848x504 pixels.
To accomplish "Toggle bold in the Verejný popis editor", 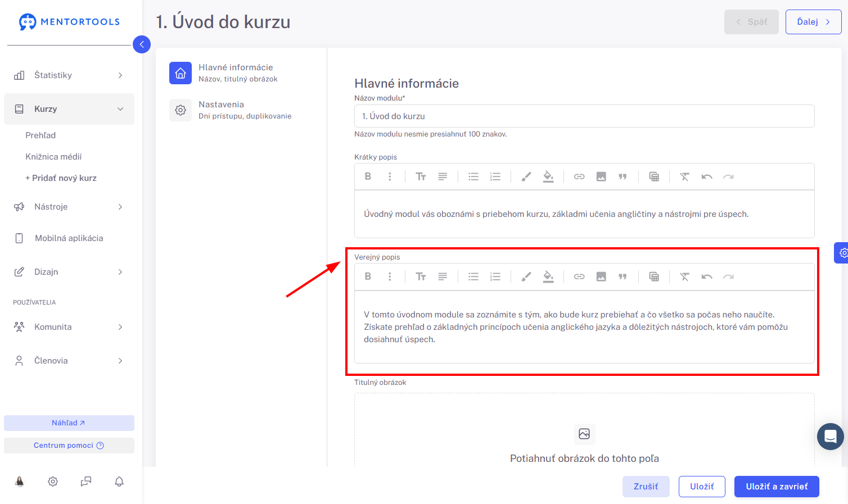I will [x=368, y=276].
